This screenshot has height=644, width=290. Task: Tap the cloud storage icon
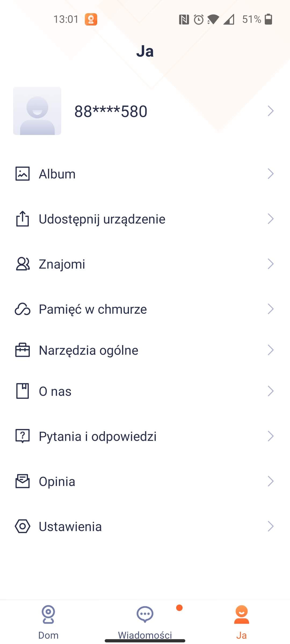23,309
